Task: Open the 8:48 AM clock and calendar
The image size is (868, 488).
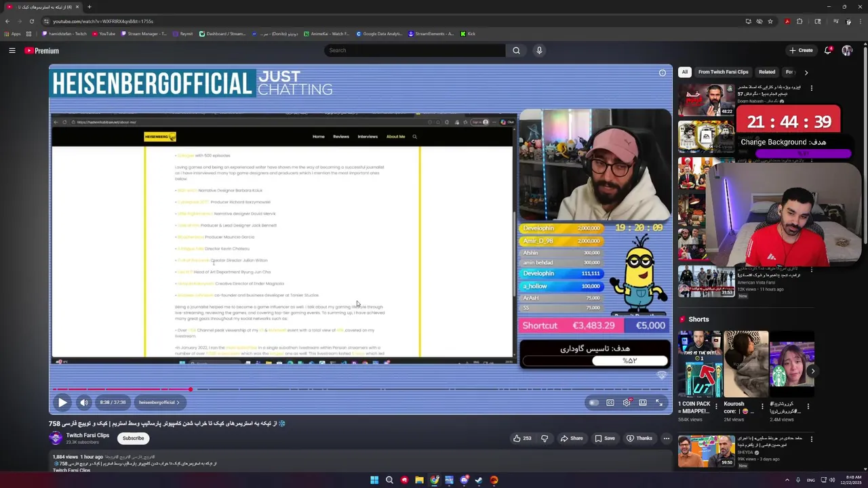Action: 852,480
